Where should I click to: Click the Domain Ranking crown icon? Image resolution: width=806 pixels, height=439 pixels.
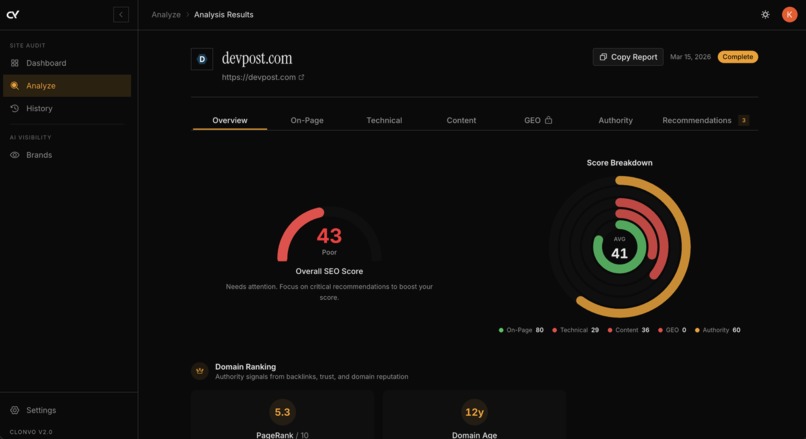[200, 371]
